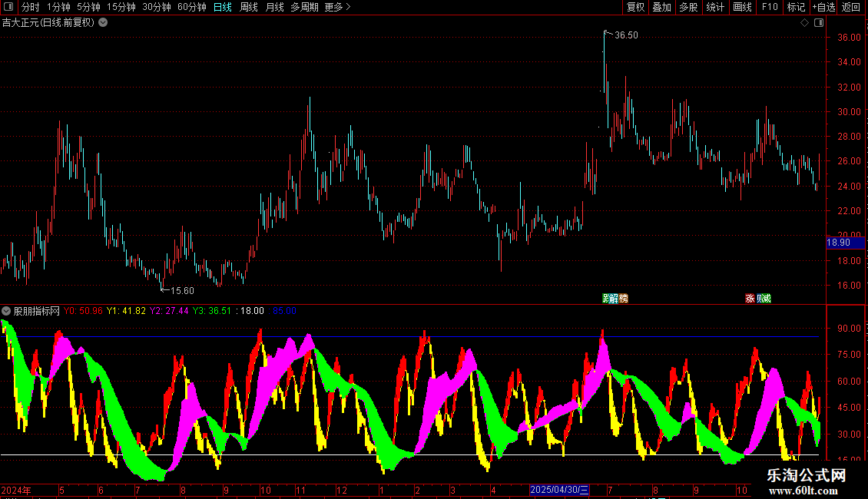Image resolution: width=868 pixels, height=499 pixels.
Task: Click the 叠加 overlay button
Action: 661,7
